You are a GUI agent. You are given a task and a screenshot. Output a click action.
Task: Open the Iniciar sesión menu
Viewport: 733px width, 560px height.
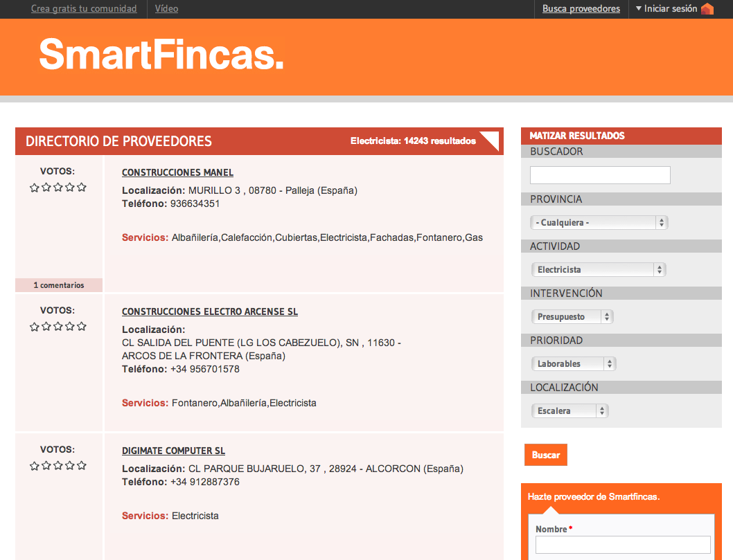coord(669,9)
